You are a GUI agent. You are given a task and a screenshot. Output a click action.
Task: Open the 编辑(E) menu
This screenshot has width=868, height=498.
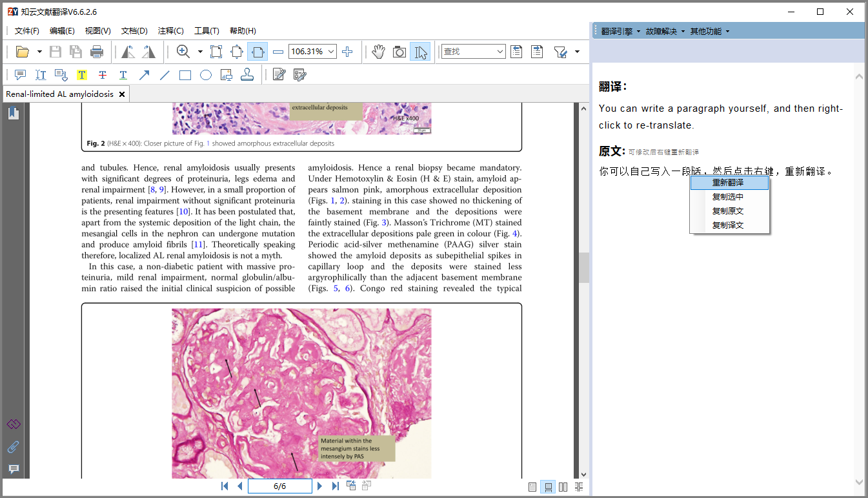[x=62, y=31]
